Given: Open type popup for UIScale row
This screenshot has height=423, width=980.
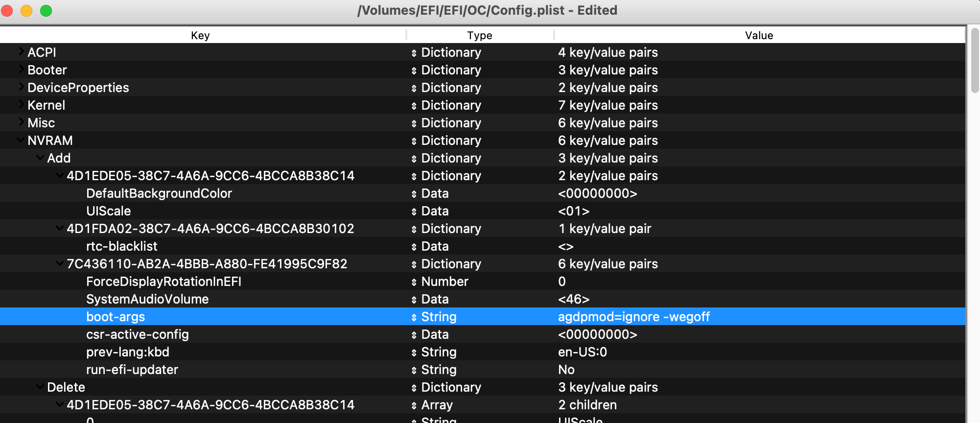Looking at the screenshot, I should 414,211.
